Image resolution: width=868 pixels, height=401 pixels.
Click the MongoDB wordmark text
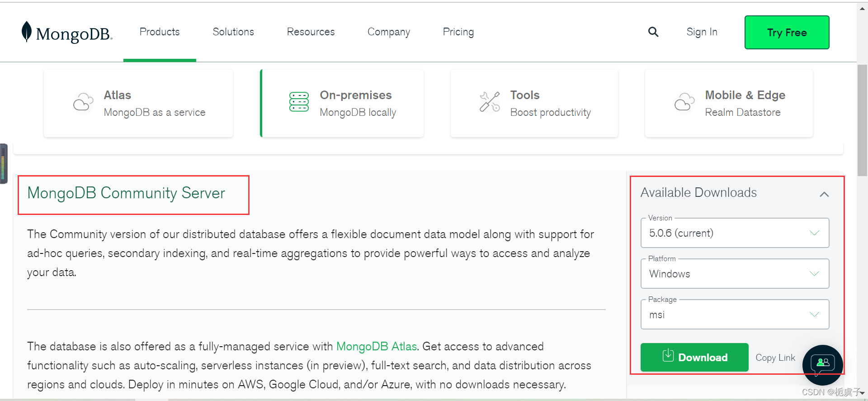pos(74,34)
